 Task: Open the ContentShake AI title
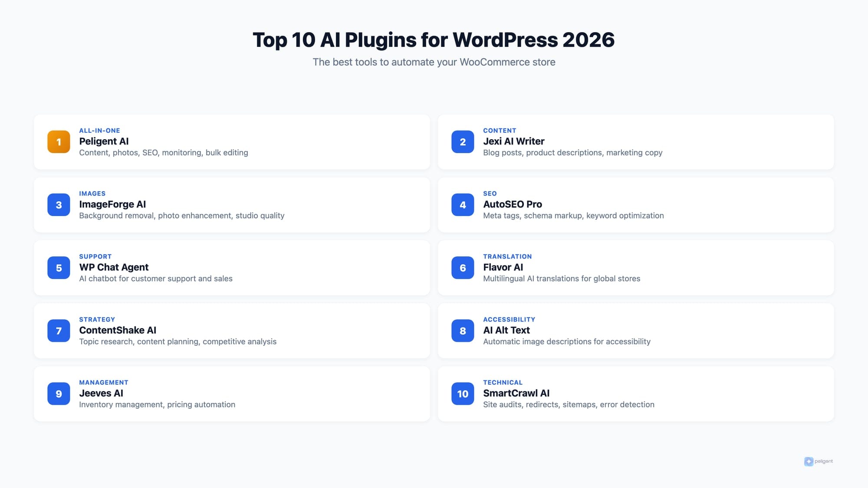point(118,330)
